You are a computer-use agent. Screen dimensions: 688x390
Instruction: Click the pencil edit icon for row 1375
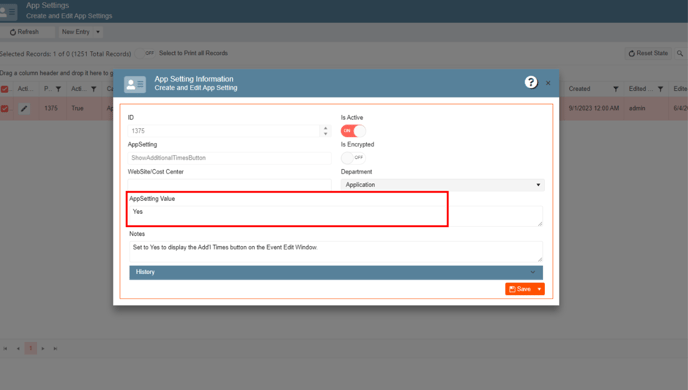coord(24,108)
